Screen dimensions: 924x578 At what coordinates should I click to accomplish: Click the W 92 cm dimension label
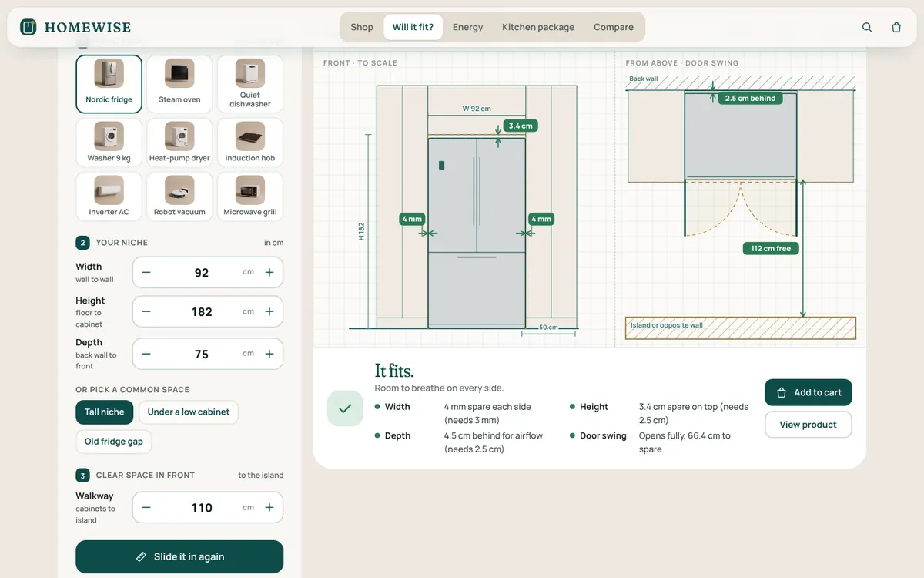click(477, 109)
